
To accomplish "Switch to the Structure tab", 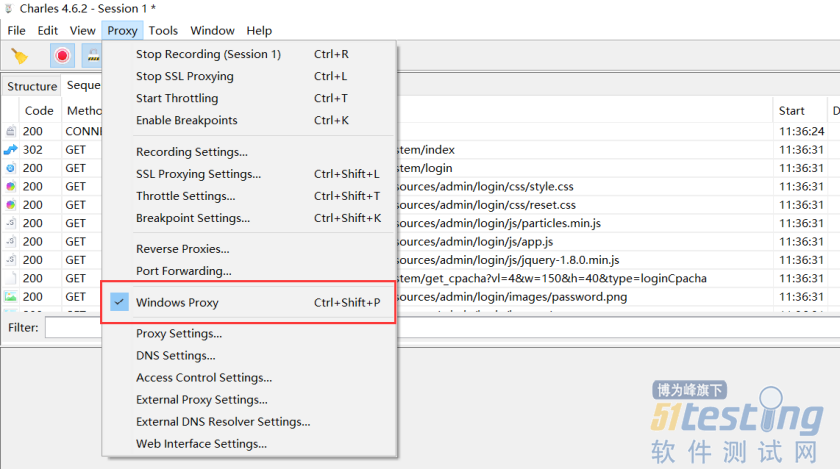I will click(32, 86).
